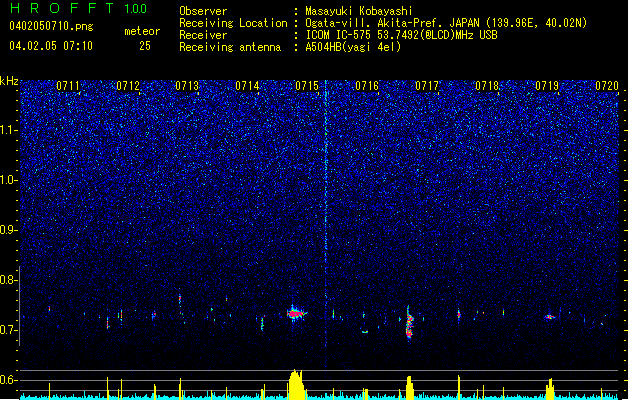Click the 0718 time marker

point(487,86)
